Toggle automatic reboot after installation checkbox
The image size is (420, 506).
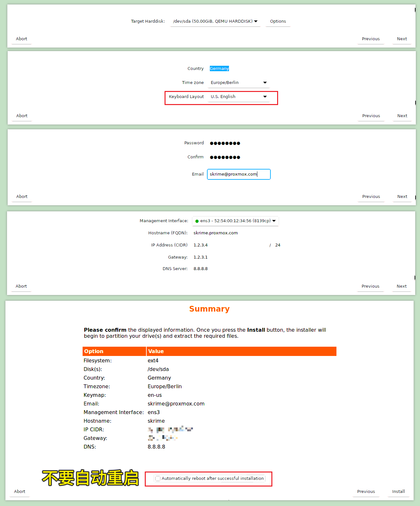click(x=158, y=479)
